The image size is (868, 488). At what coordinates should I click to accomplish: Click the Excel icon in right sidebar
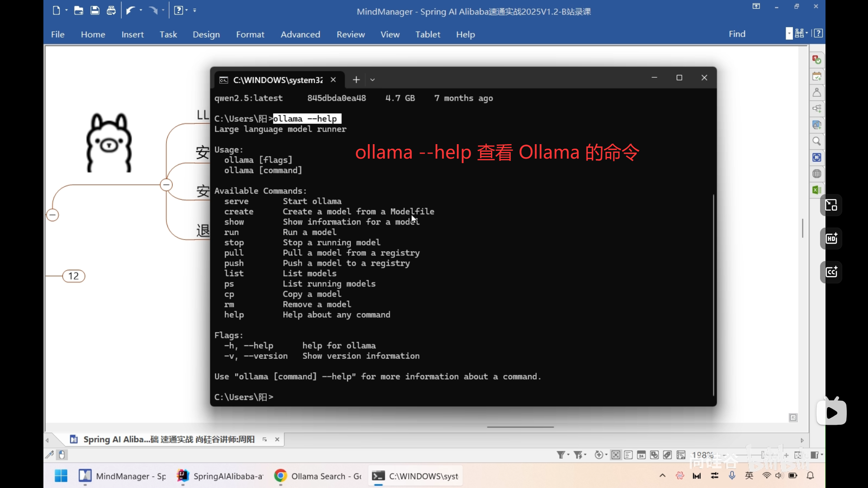click(816, 190)
